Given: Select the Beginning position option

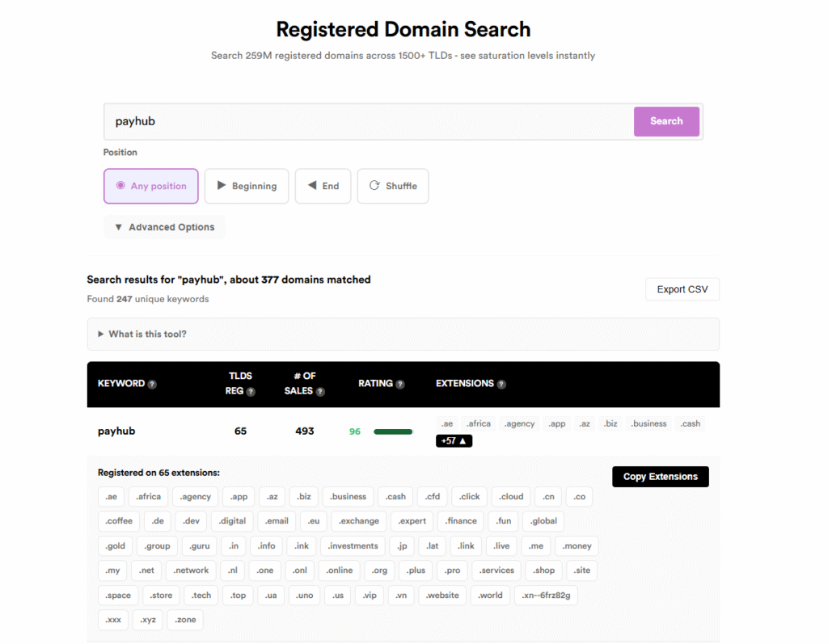Looking at the screenshot, I should 247,186.
